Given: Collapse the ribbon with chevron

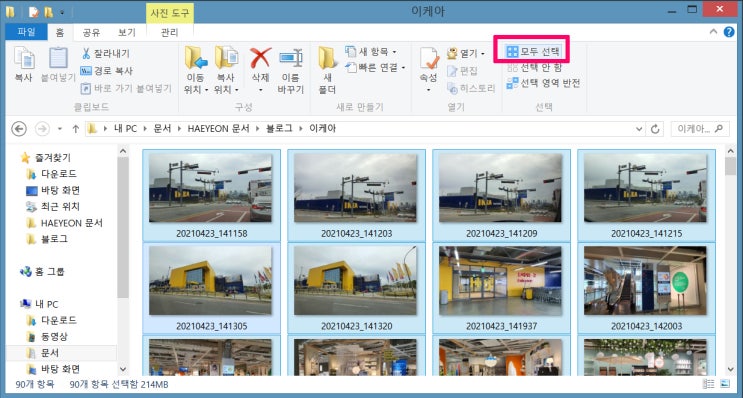Looking at the screenshot, I should pos(713,32).
